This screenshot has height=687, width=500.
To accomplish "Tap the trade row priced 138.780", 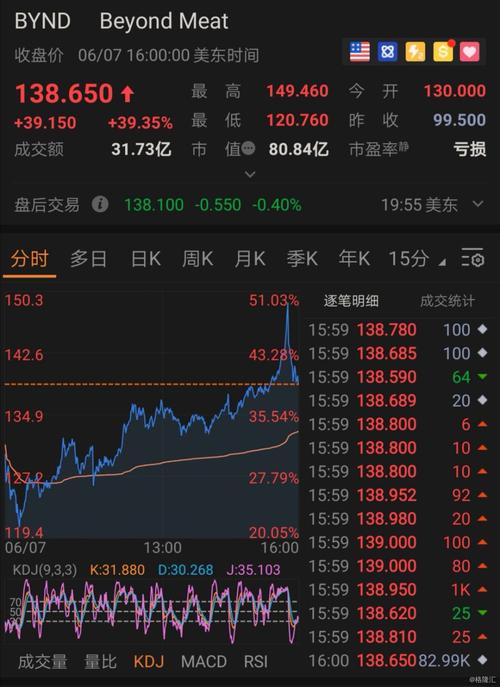I will pyautogui.click(x=397, y=330).
